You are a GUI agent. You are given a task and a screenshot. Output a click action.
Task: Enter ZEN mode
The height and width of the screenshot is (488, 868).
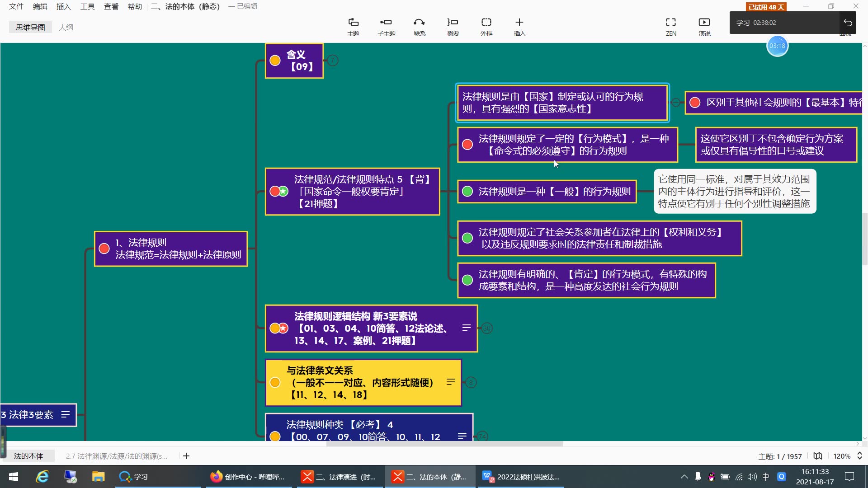(x=671, y=27)
